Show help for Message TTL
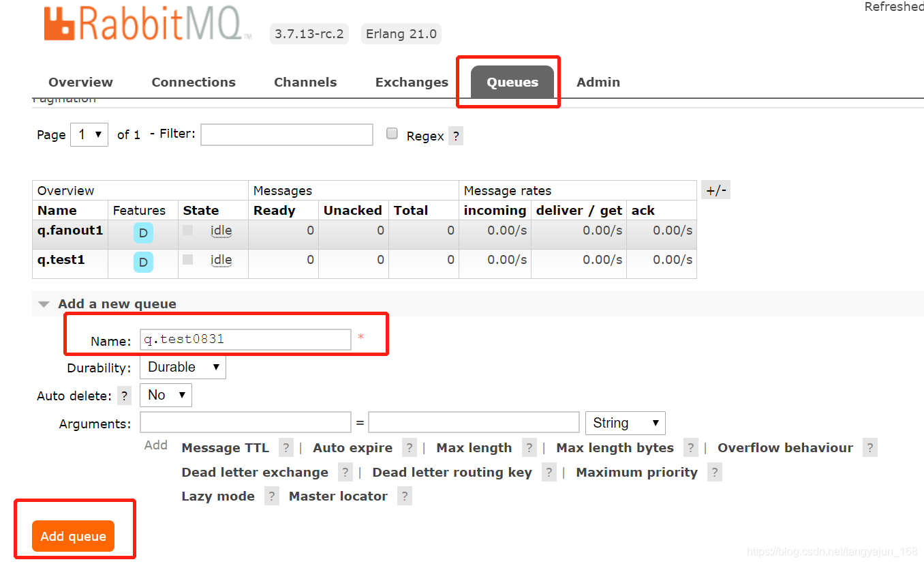924x564 pixels. pyautogui.click(x=286, y=448)
